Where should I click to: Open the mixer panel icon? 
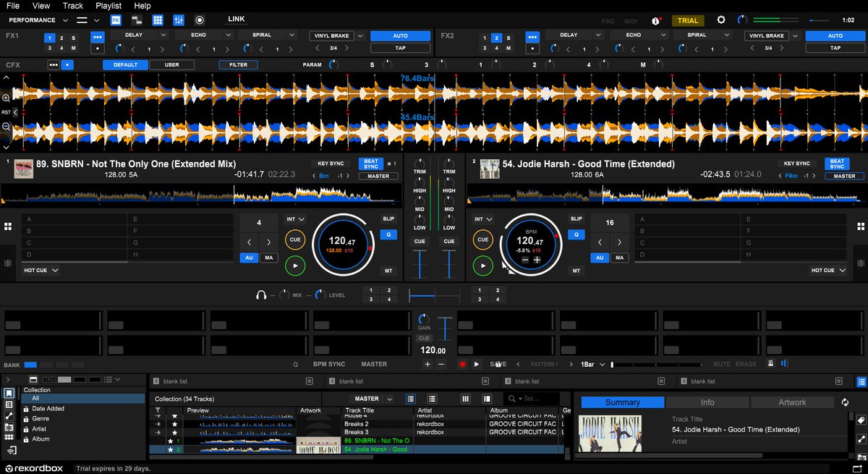tap(179, 20)
